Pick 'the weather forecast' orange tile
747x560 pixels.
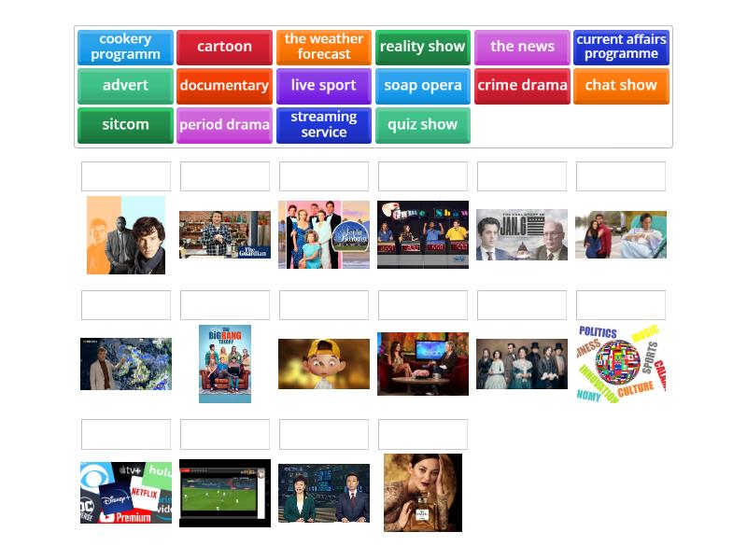pyautogui.click(x=323, y=47)
